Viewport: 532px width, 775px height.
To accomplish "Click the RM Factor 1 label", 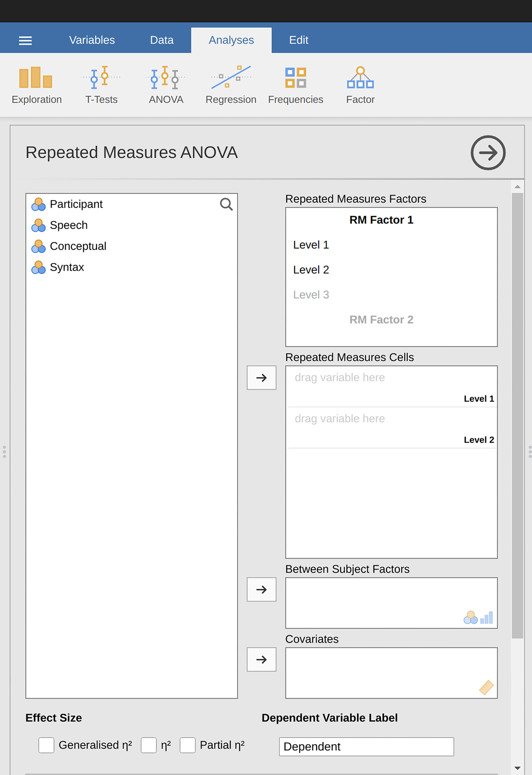I will point(381,220).
